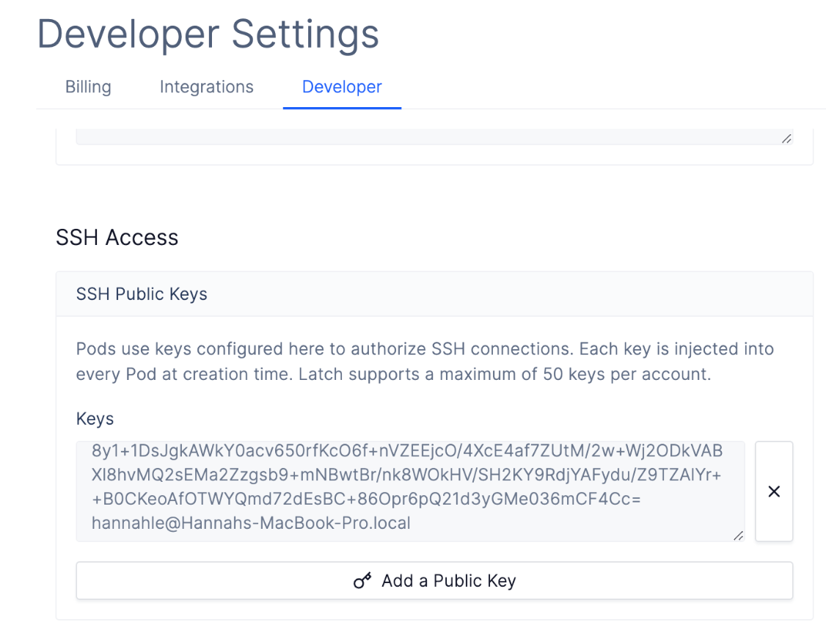Image resolution: width=826 pixels, height=644 pixels.
Task: Click inside the SSH public key text area
Action: coord(410,491)
